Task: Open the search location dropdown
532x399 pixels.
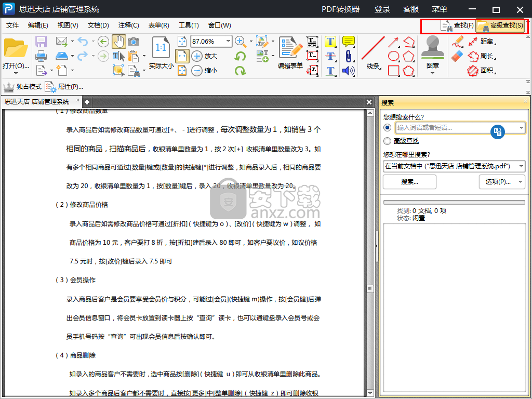Action: pos(521,166)
